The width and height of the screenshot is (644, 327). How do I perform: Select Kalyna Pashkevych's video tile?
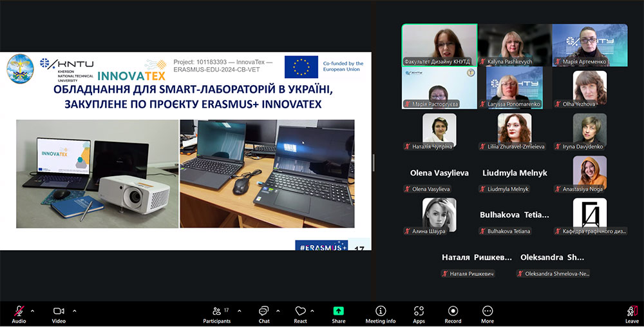click(x=515, y=45)
